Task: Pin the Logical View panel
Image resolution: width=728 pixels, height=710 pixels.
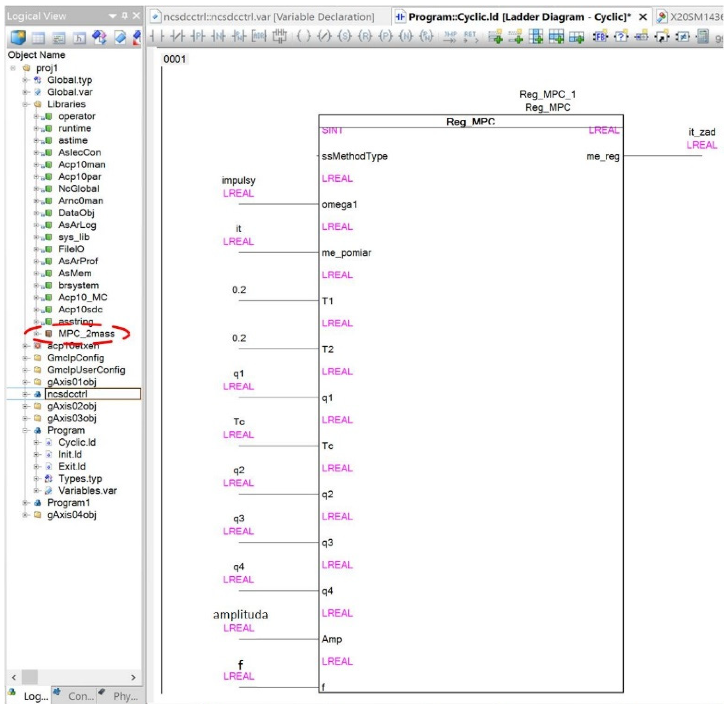Action: point(125,16)
